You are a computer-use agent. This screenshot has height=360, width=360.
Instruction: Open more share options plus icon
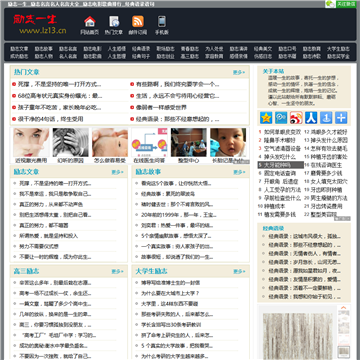tap(341, 118)
